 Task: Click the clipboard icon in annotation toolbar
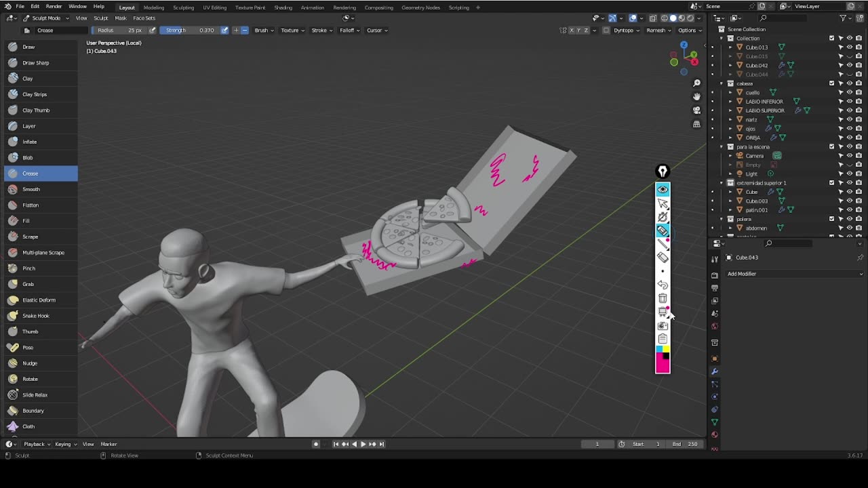pyautogui.click(x=663, y=339)
